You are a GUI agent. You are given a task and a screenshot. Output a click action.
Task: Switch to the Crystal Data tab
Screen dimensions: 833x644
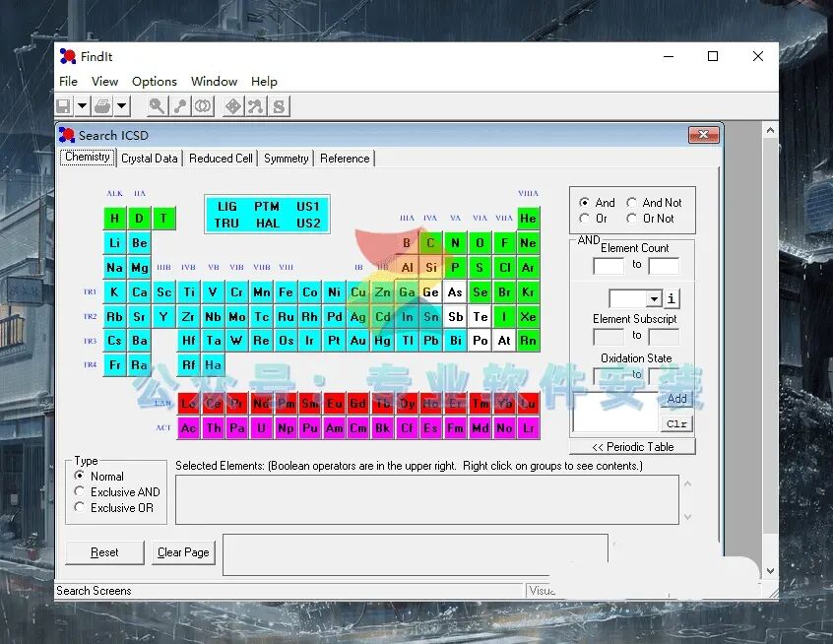point(150,159)
